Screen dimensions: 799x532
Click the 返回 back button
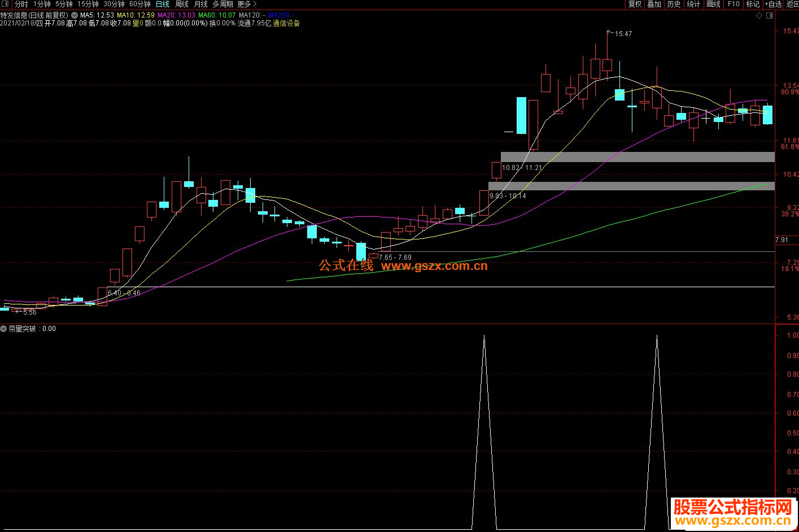tap(792, 4)
